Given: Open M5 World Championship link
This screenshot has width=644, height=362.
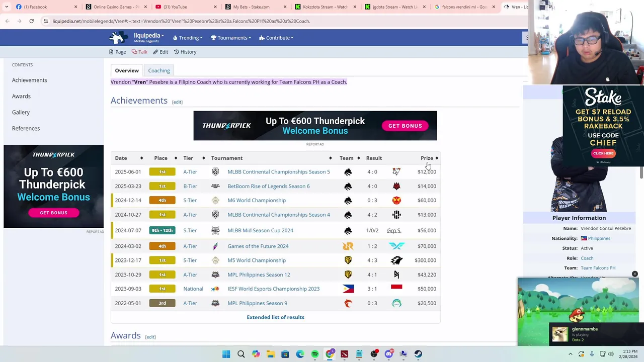Looking at the screenshot, I should [x=257, y=260].
